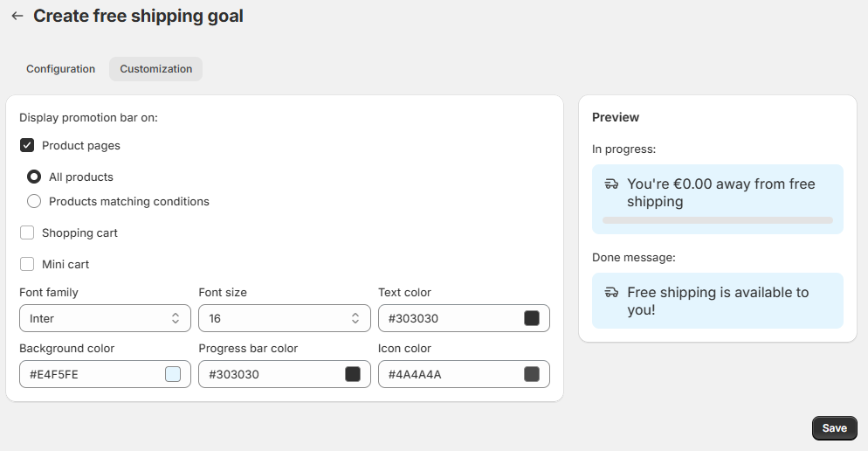Click the back arrow icon
The width and height of the screenshot is (868, 451).
tap(17, 16)
